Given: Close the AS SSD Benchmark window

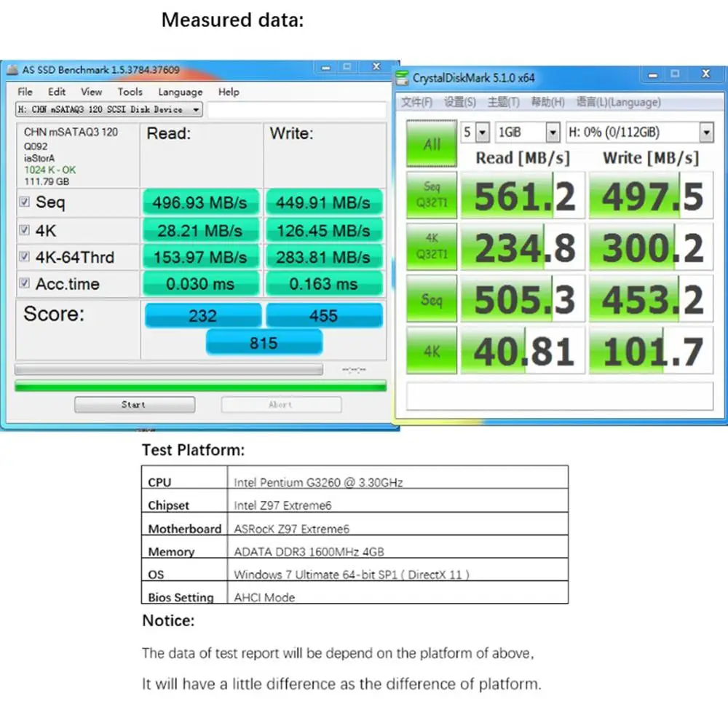Looking at the screenshot, I should [376, 67].
